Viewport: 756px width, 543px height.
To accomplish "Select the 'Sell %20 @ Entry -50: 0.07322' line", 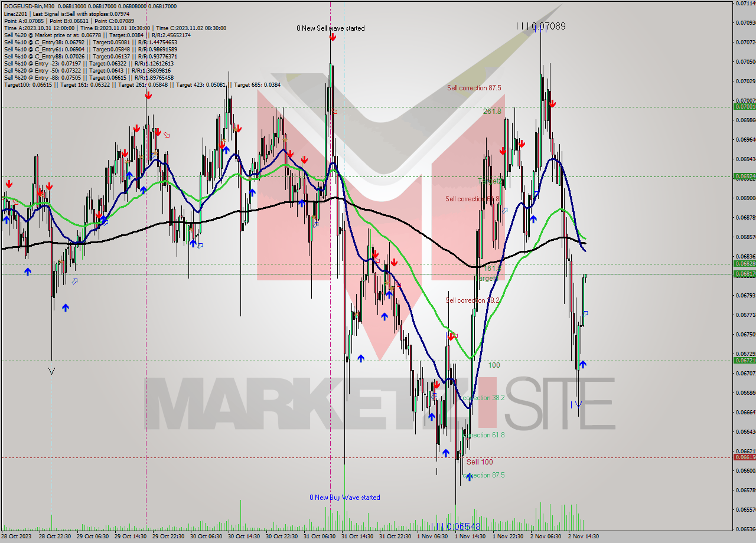I will tap(89, 70).
